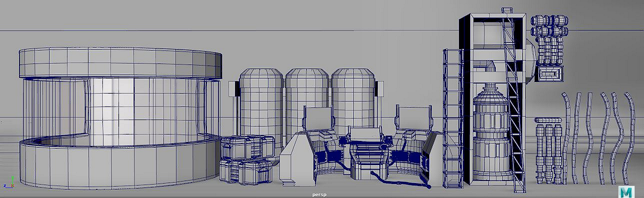Select the rightmost curved pipe
This screenshot has height=198, width=644.
[629, 138]
